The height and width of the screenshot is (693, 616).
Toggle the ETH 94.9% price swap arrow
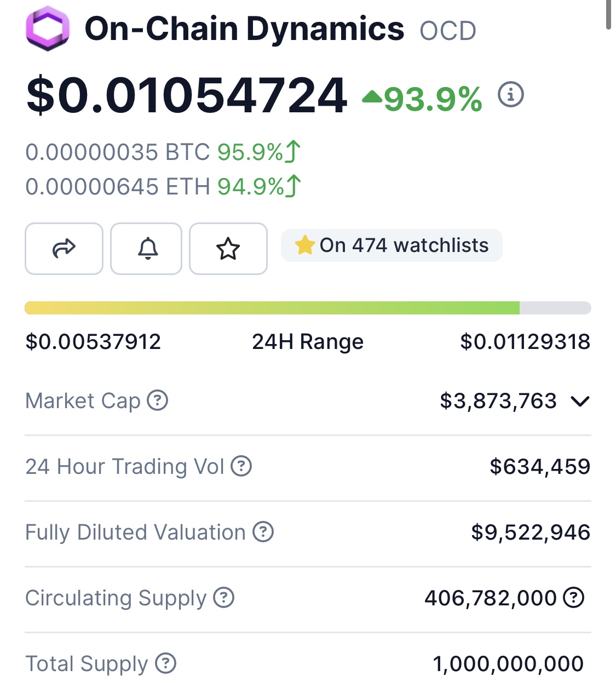pyautogui.click(x=293, y=186)
